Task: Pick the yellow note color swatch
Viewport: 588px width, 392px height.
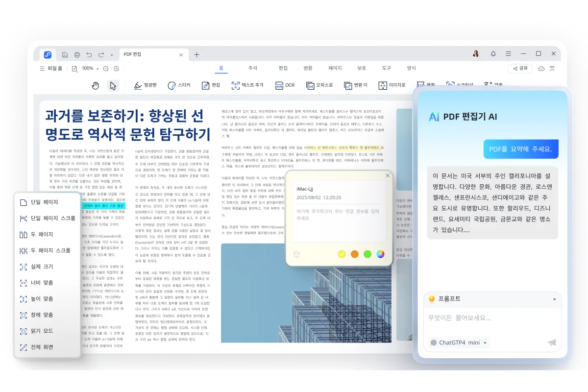Action: 342,254
